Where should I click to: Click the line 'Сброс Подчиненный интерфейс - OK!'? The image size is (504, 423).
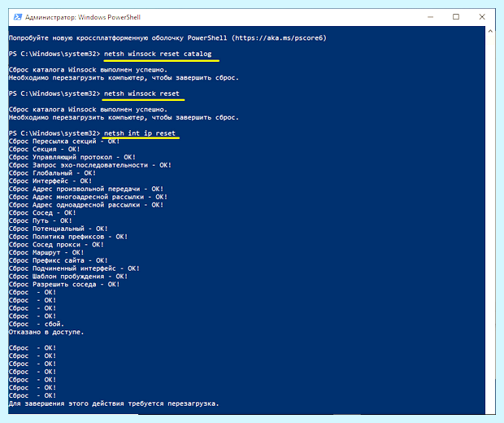coord(74,268)
